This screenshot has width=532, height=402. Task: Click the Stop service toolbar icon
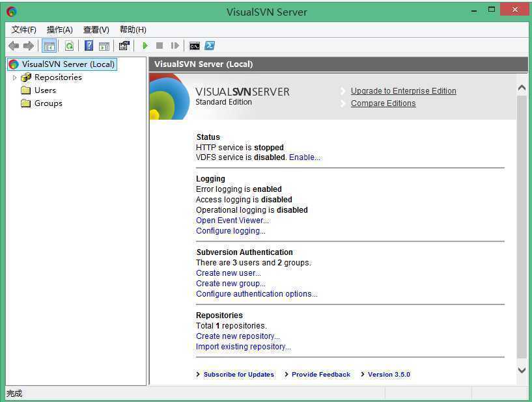(160, 46)
